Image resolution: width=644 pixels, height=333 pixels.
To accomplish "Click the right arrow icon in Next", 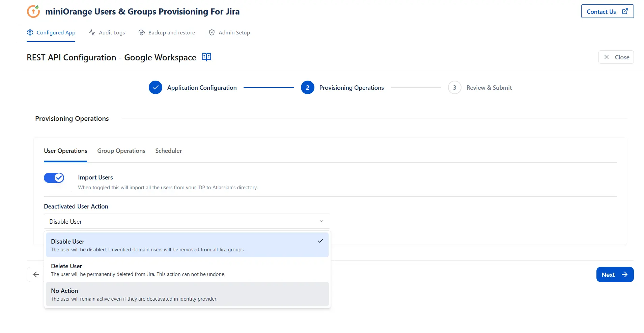I will 625,274.
